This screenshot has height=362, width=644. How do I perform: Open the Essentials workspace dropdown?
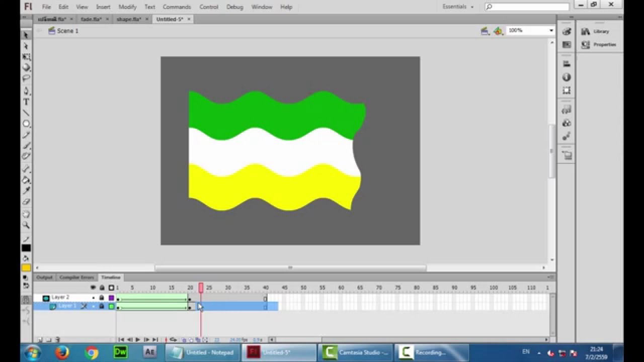pyautogui.click(x=458, y=7)
